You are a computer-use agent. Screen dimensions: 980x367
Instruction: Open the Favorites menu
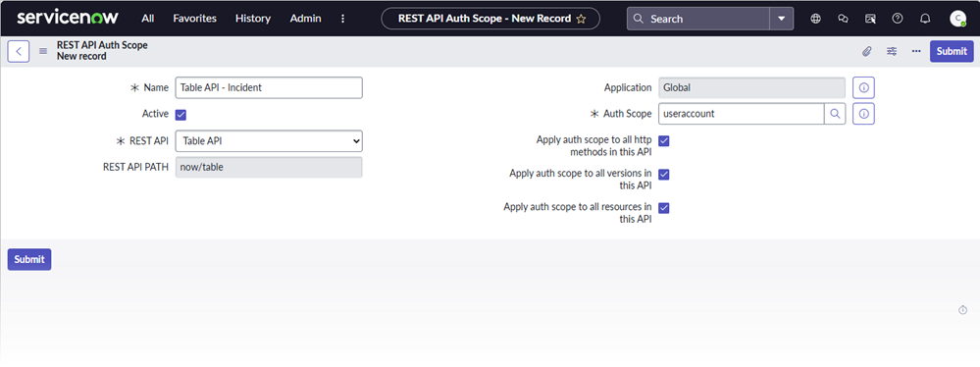click(x=194, y=19)
